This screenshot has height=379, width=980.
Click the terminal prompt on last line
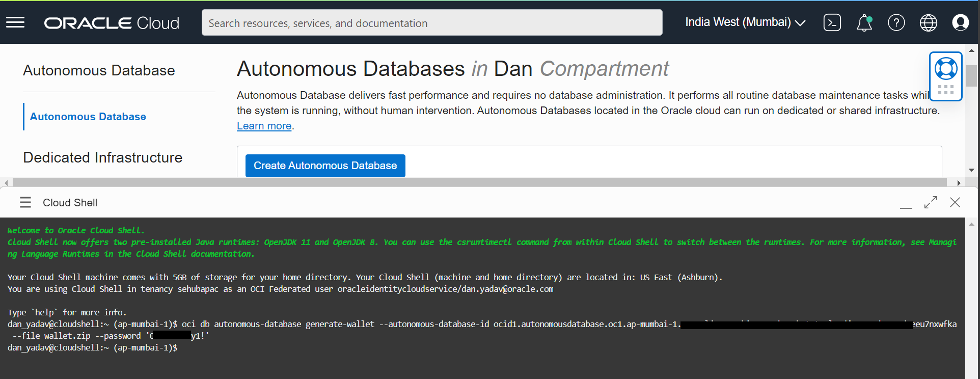[x=93, y=347]
